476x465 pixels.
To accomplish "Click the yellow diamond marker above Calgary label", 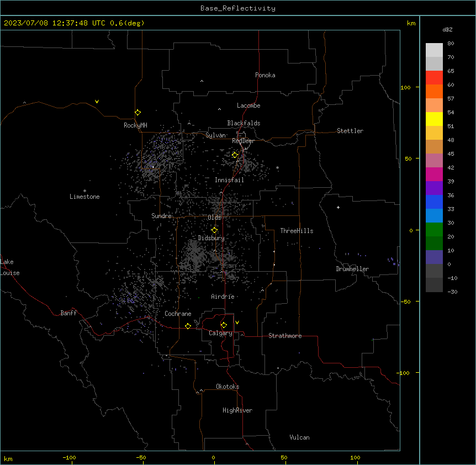I will pyautogui.click(x=224, y=325).
